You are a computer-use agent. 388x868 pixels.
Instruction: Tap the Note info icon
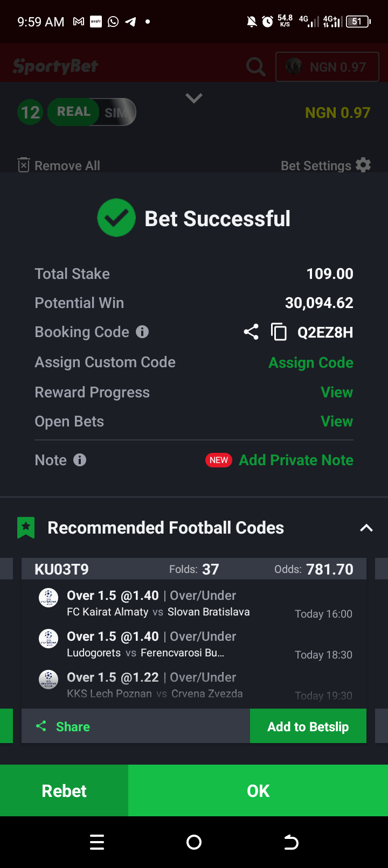tap(80, 460)
